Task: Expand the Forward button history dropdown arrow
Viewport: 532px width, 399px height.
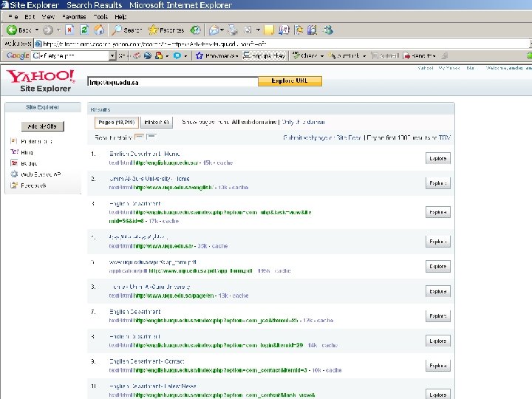Action: [58, 30]
